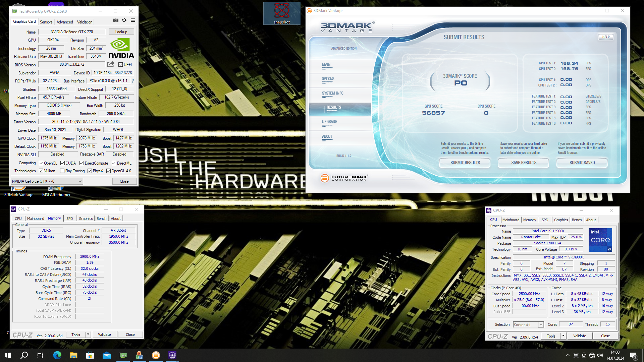Image resolution: width=644 pixels, height=362 pixels.
Task: Click Validate in left CPU-Z window
Action: point(104,335)
